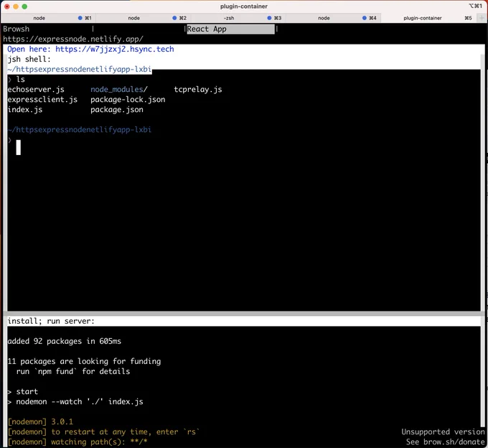The height and width of the screenshot is (448, 488).
Task: Click the blue activity dot on tab ⌘3
Action: pos(270,18)
